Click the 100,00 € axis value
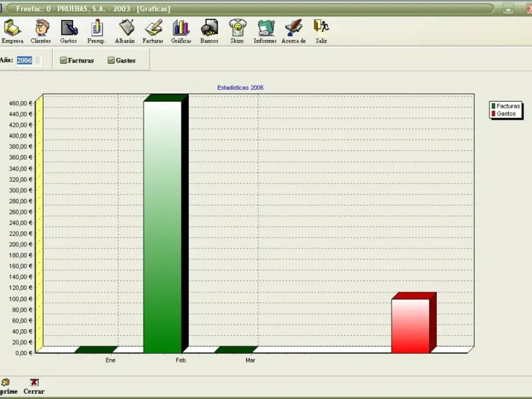The image size is (532, 399). (x=21, y=299)
